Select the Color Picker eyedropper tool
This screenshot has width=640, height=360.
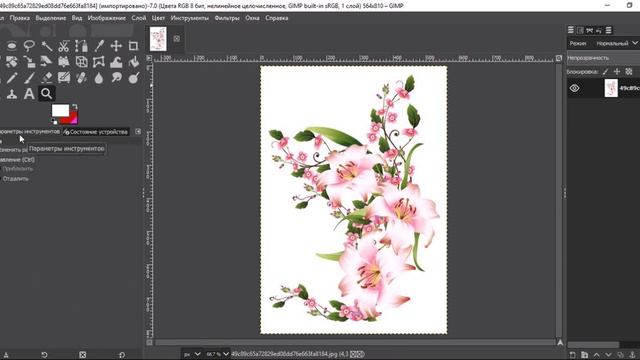point(99,46)
